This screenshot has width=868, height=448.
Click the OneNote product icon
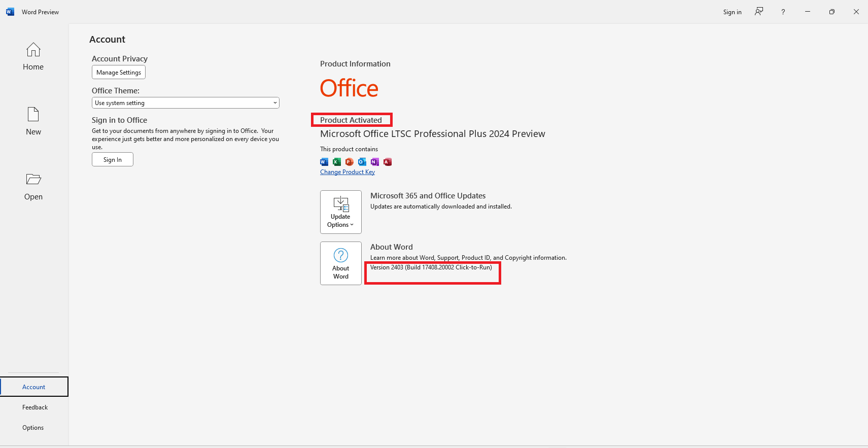pos(375,162)
